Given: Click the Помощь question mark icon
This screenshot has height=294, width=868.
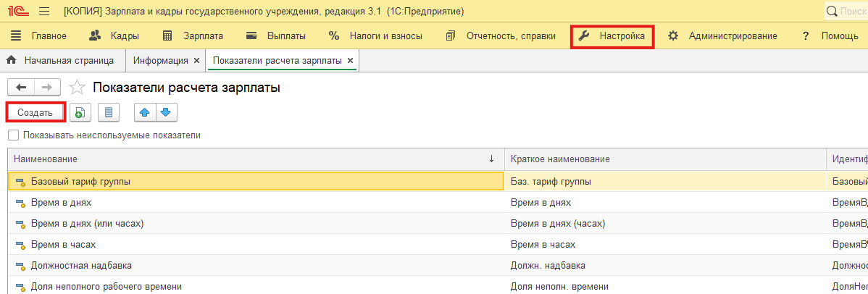Looking at the screenshot, I should 806,36.
